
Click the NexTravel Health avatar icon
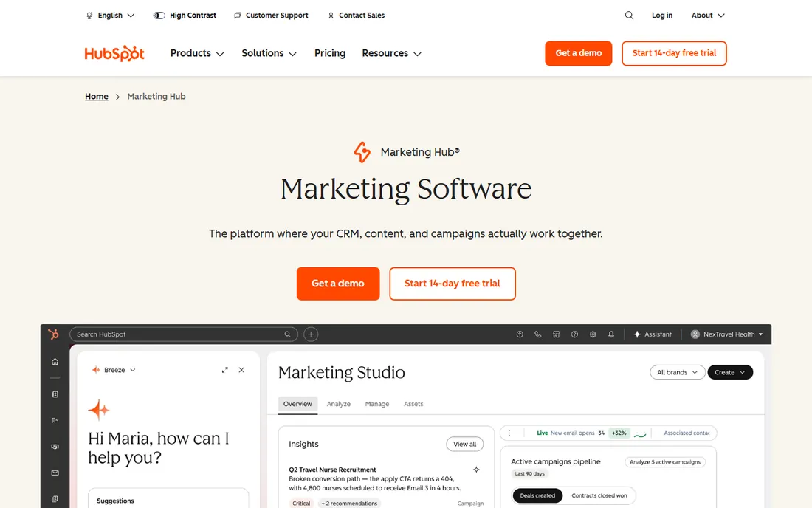click(695, 334)
